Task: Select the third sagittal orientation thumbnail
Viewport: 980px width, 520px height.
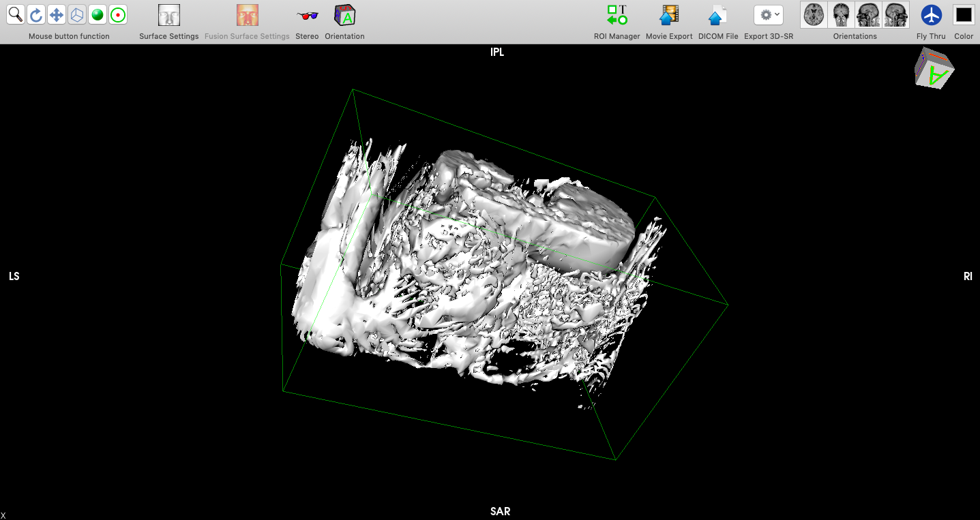Action: [868, 14]
